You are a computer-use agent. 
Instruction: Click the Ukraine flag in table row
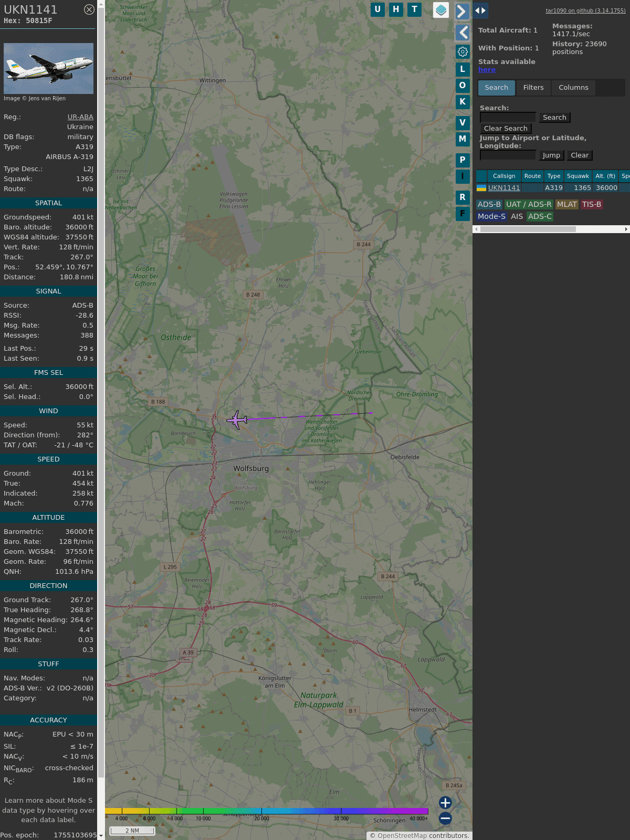[x=481, y=188]
